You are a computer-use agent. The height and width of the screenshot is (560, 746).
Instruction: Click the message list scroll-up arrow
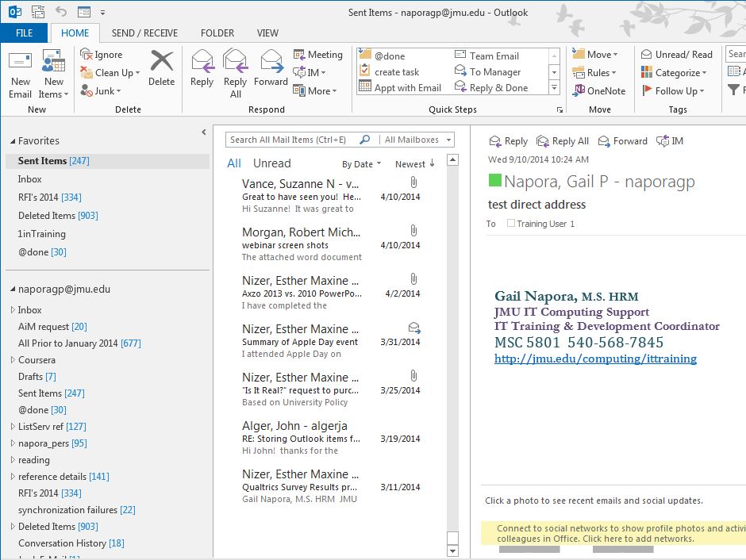tap(453, 159)
